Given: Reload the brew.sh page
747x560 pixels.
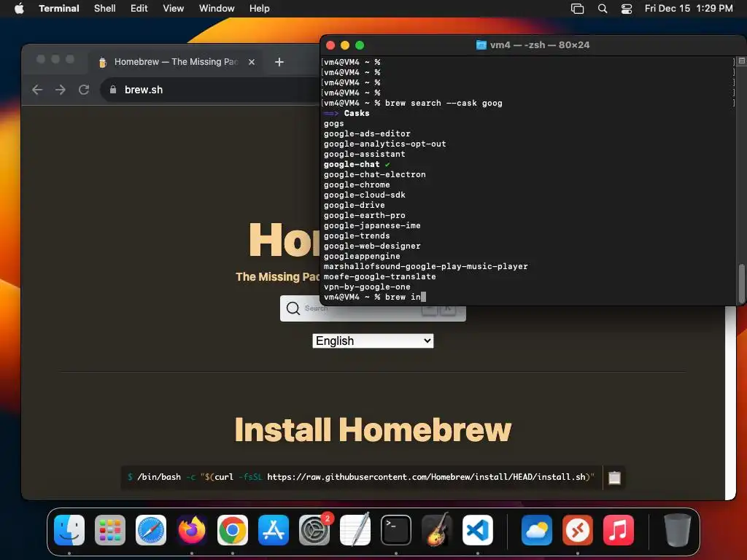Looking at the screenshot, I should [x=84, y=90].
